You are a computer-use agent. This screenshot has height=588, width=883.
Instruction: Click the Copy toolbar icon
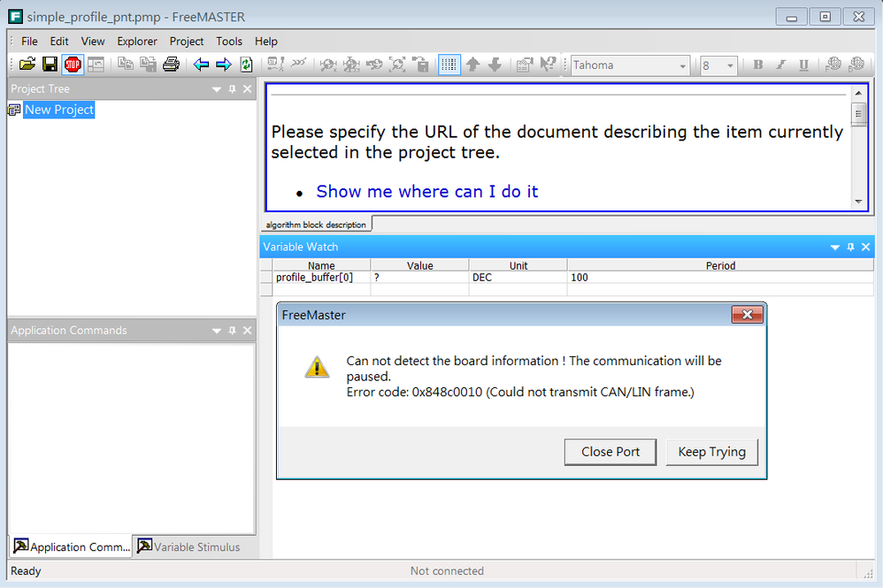coord(126,65)
